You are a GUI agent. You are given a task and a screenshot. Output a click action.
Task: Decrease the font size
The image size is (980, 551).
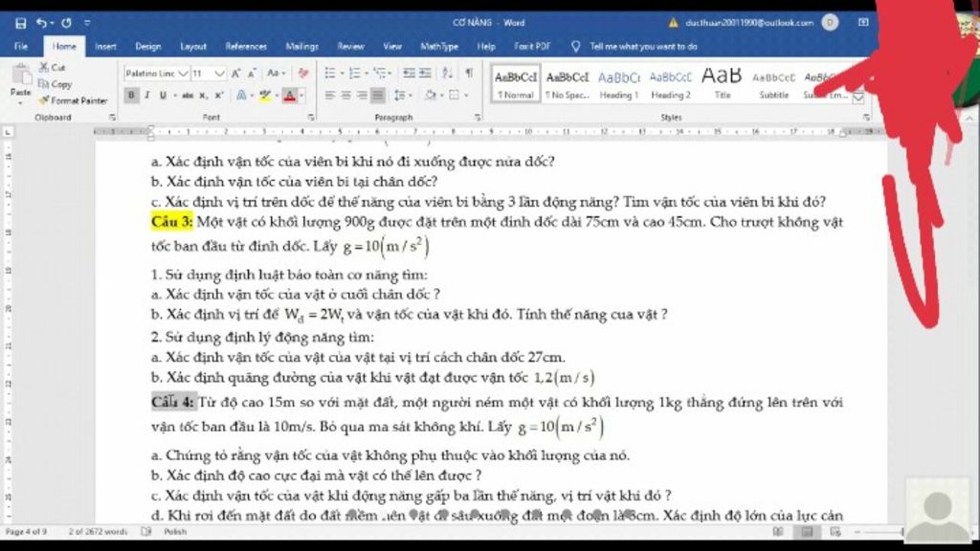click(252, 74)
